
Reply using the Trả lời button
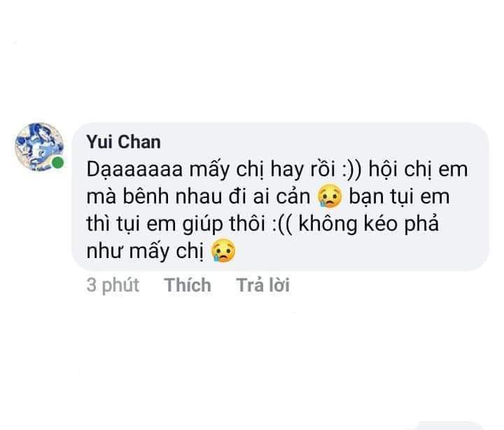click(x=263, y=285)
